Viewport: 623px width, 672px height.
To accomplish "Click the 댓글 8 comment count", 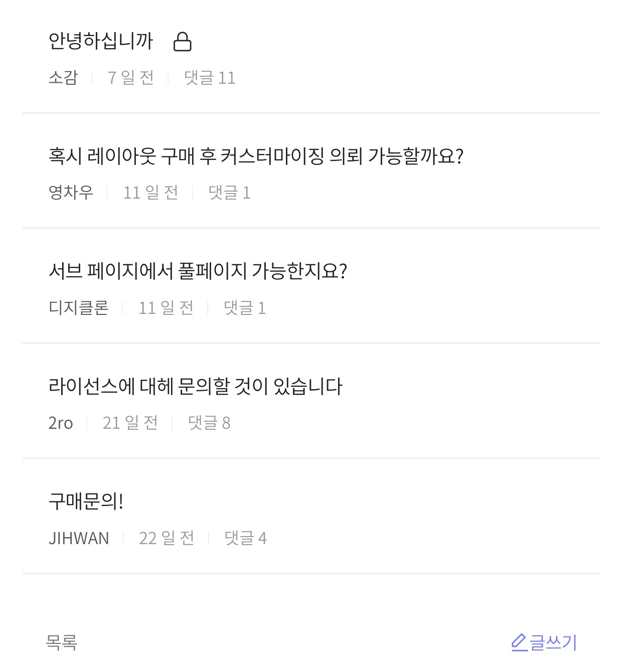I will point(209,423).
